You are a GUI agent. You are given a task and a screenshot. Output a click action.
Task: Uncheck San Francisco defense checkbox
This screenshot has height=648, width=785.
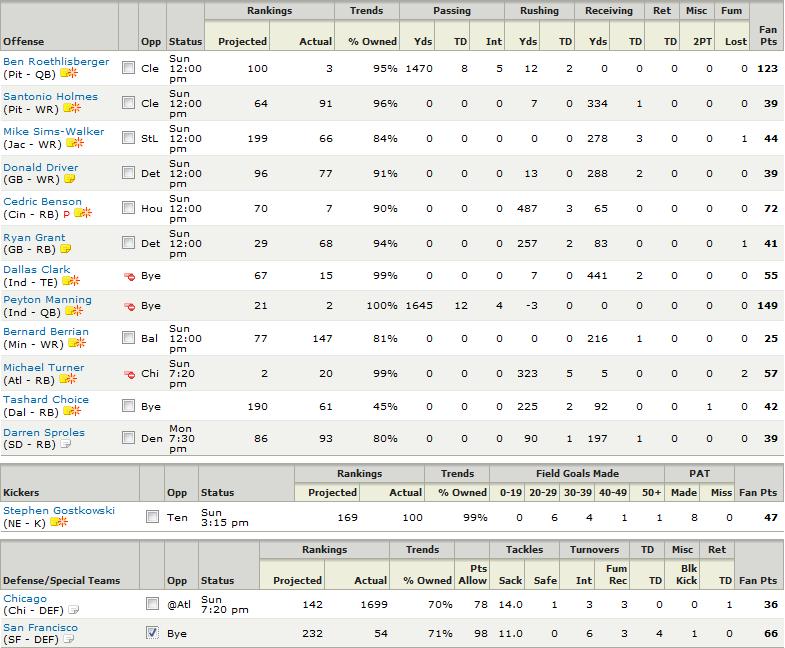[153, 633]
